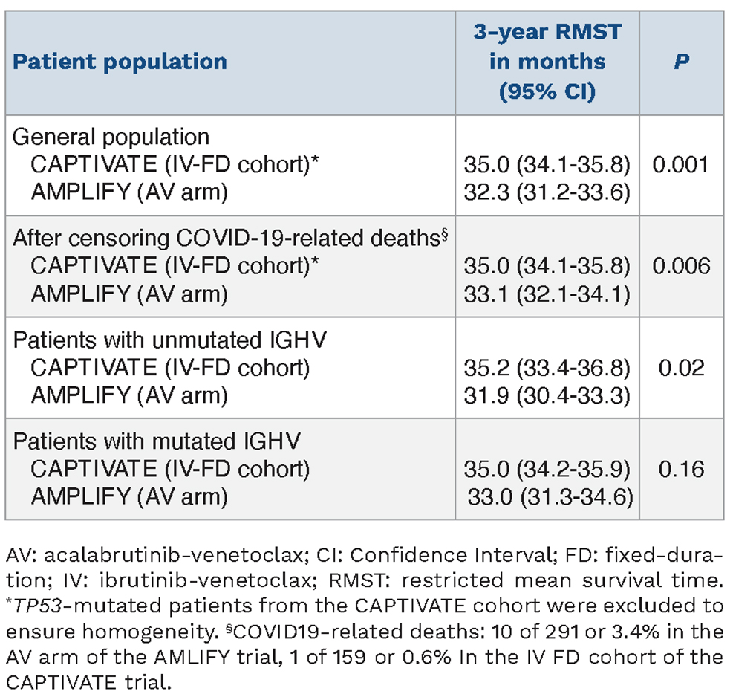Select the RMST value 33.0 (31.3-34.6)
Image resolution: width=733 pixels, height=700 pixels.
coord(550,498)
